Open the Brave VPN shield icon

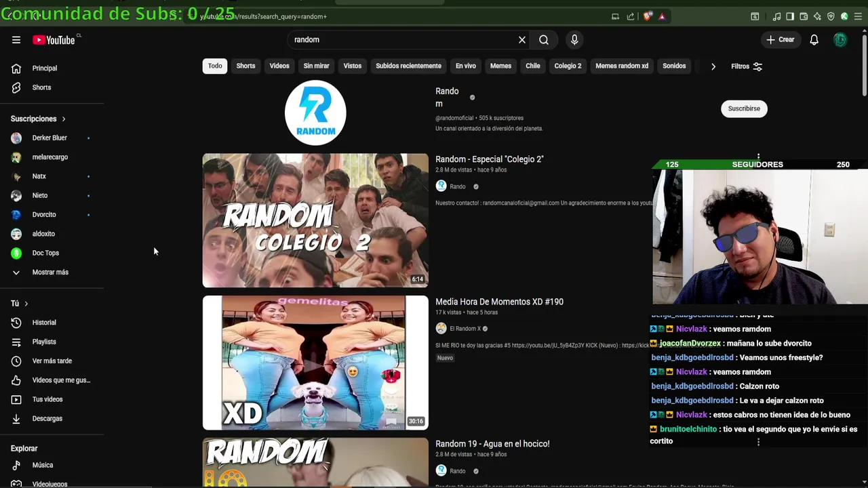click(x=831, y=16)
